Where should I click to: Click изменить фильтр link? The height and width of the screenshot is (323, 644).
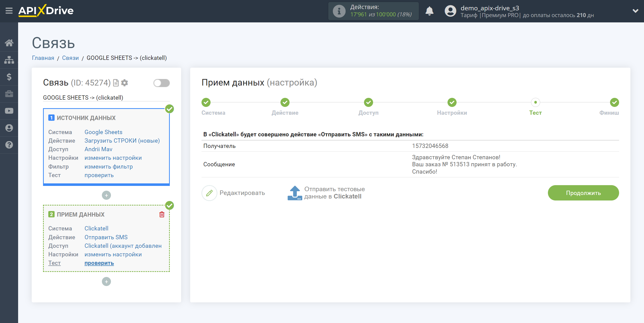109,167
